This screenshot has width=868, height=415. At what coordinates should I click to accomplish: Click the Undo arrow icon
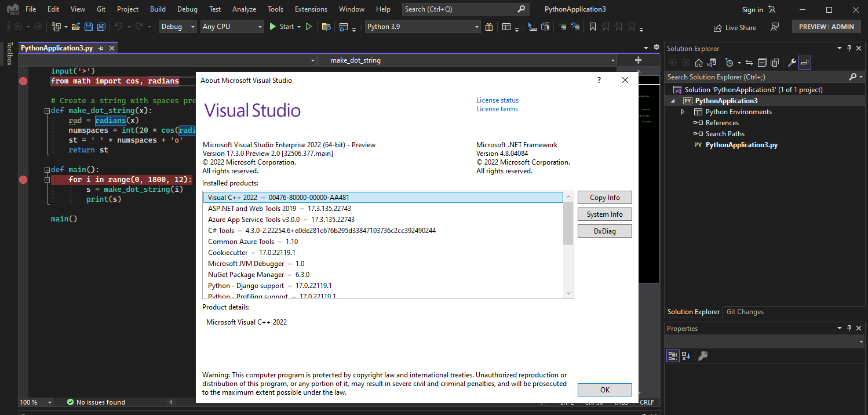[x=118, y=27]
